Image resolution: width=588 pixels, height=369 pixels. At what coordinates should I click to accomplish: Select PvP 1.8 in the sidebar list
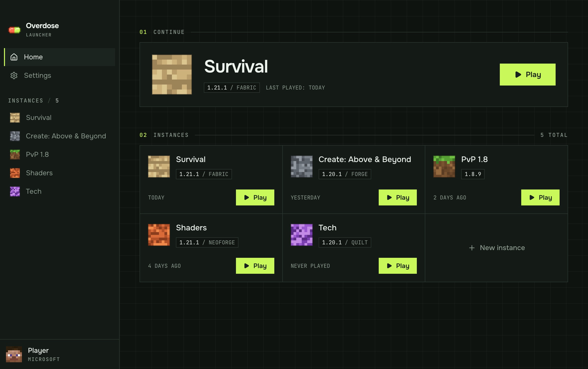[x=60, y=155]
